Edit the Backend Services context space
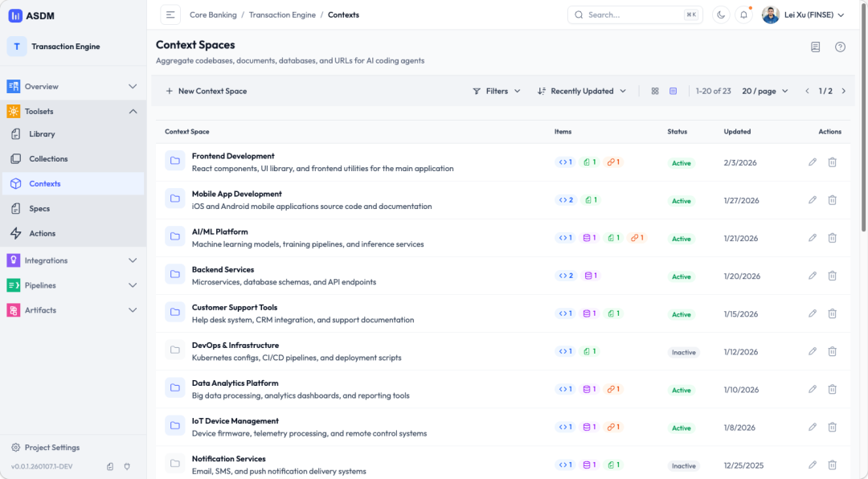Image resolution: width=868 pixels, height=479 pixels. tap(812, 276)
